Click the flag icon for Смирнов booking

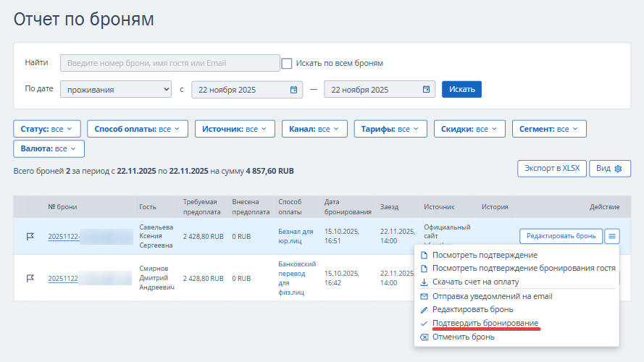30,278
